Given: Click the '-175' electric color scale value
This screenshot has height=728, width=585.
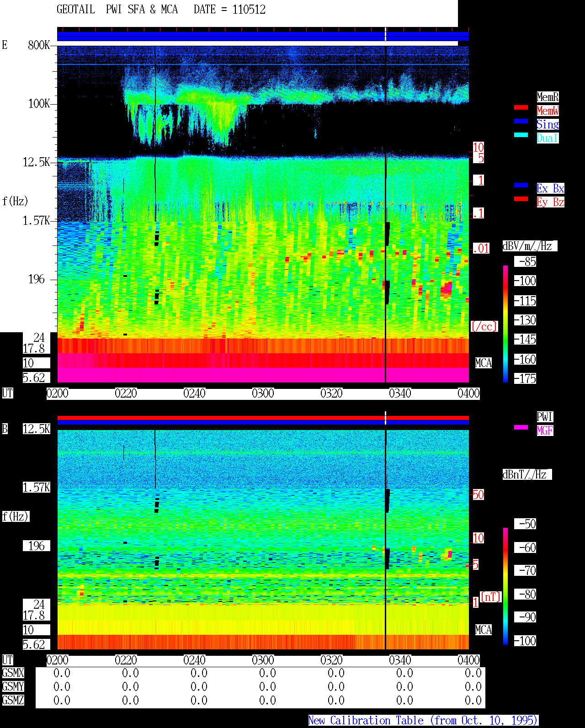Looking at the screenshot, I should coord(525,378).
